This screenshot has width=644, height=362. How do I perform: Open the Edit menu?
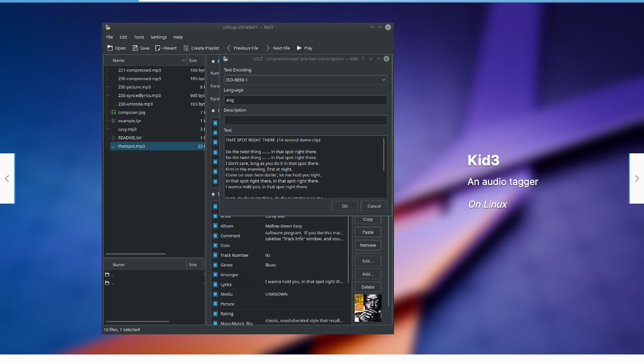click(123, 37)
